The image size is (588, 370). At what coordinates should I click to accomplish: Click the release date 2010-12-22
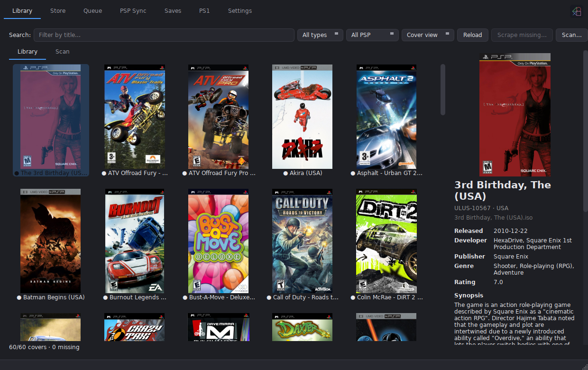[x=512, y=231]
